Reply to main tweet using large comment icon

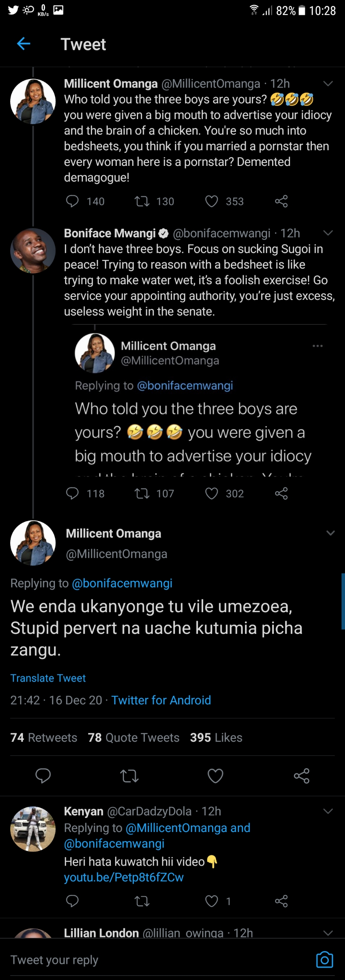coord(43,776)
